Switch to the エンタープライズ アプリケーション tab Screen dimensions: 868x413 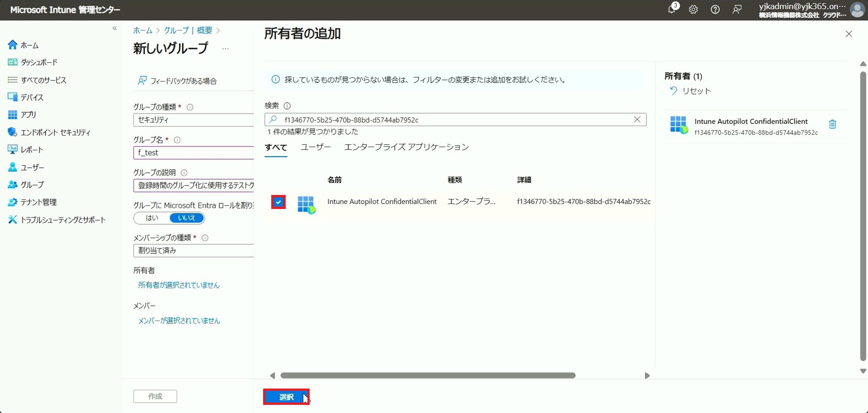[x=406, y=147]
